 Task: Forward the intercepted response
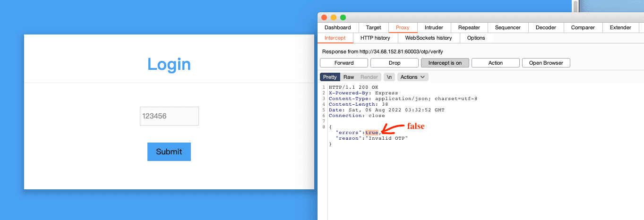pyautogui.click(x=344, y=63)
